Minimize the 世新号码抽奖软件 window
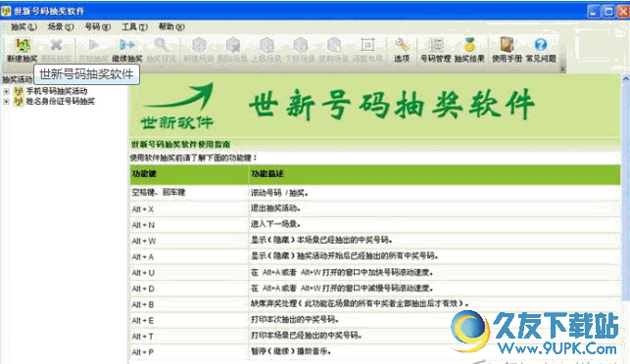The image size is (630, 364). [x=594, y=11]
